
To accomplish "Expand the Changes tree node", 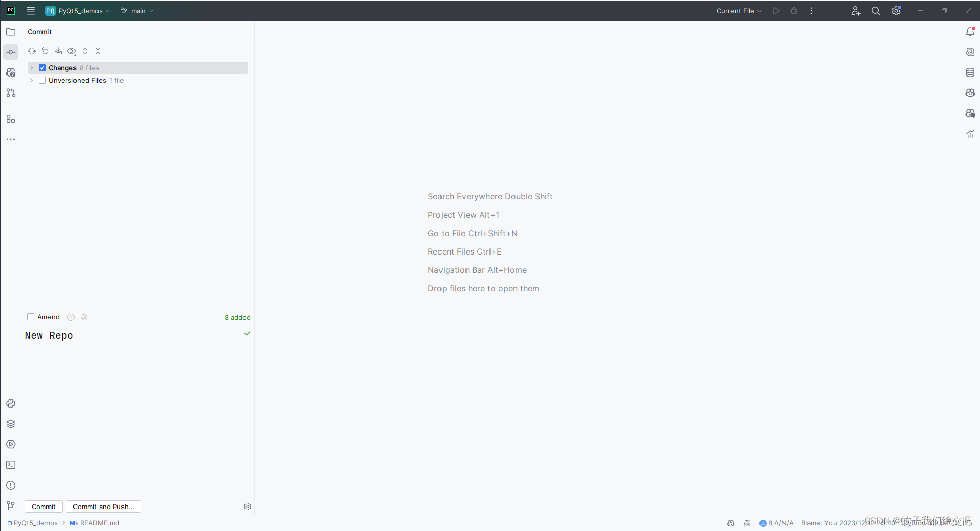I will tap(32, 68).
